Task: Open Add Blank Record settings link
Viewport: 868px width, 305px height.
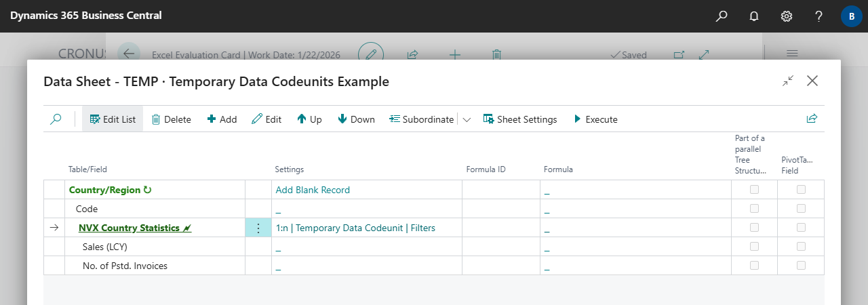Action: [313, 190]
